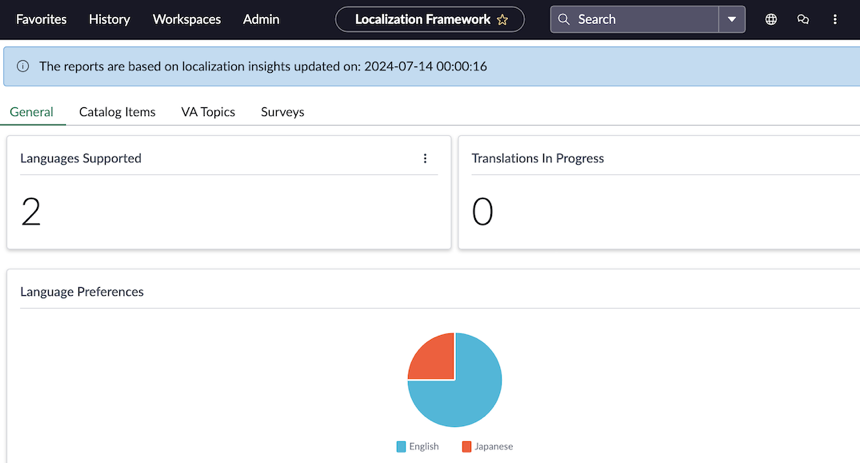This screenshot has height=463, width=860.
Task: Click the Japanese legend color swatch
Action: (466, 447)
